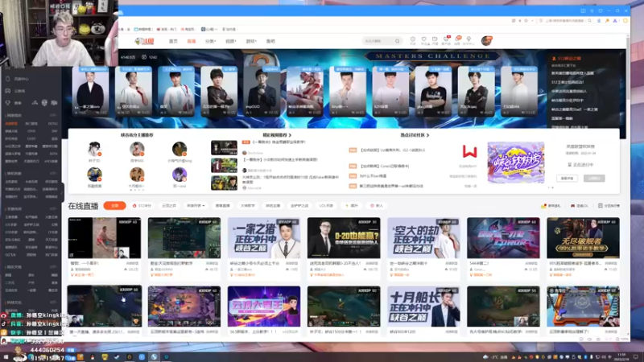Open the watch history clock icon
The image size is (644, 362).
(413, 39)
